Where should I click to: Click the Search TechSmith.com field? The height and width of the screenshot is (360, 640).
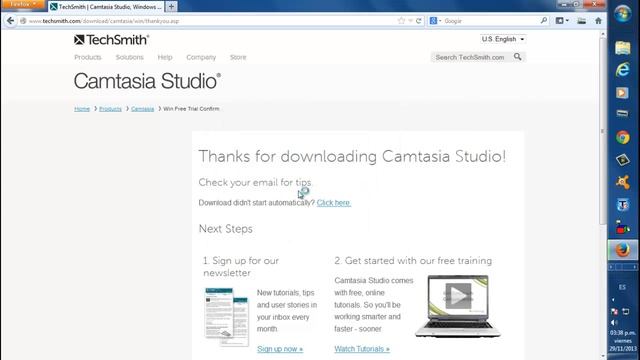click(470, 57)
